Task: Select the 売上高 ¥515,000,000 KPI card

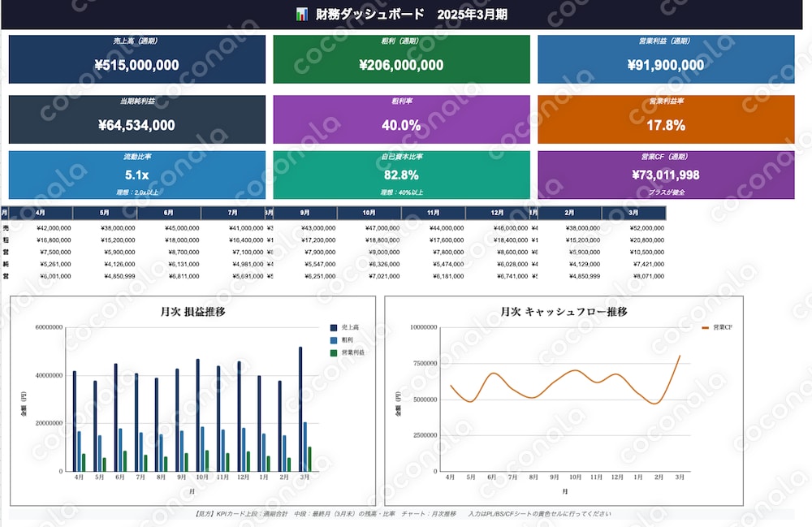Action: coord(137,59)
